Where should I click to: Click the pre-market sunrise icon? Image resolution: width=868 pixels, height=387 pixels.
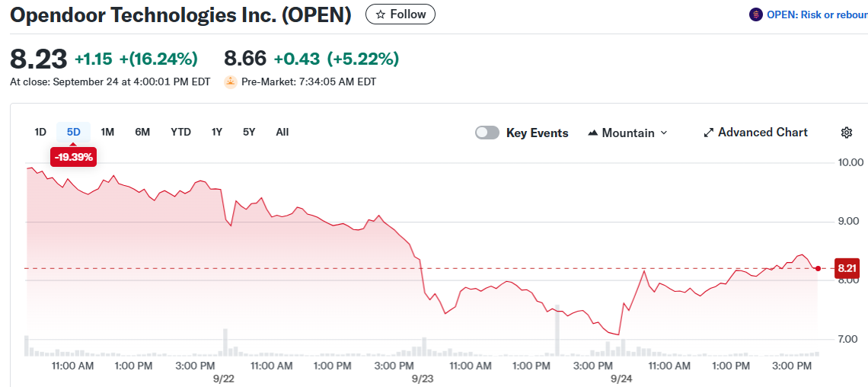pyautogui.click(x=230, y=82)
